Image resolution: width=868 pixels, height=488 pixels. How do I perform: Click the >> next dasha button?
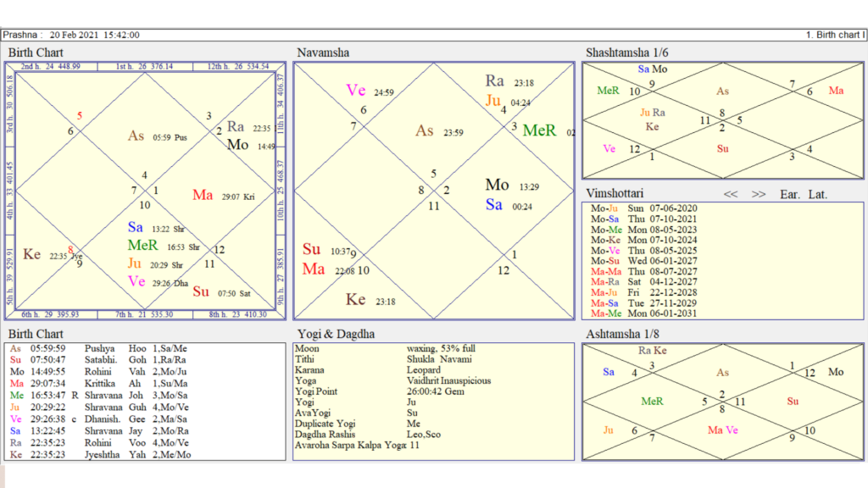[x=759, y=194]
